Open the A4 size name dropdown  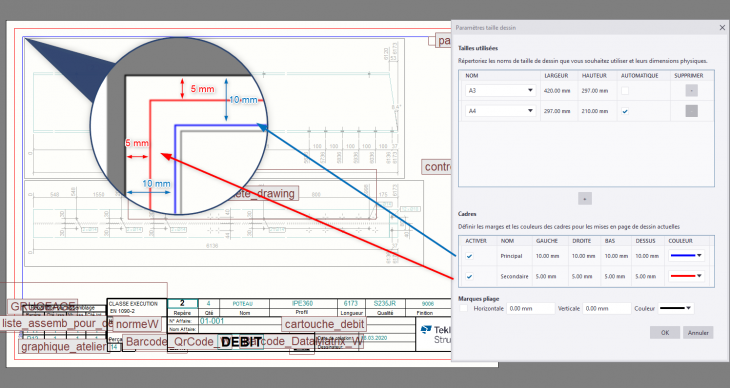tap(500, 111)
